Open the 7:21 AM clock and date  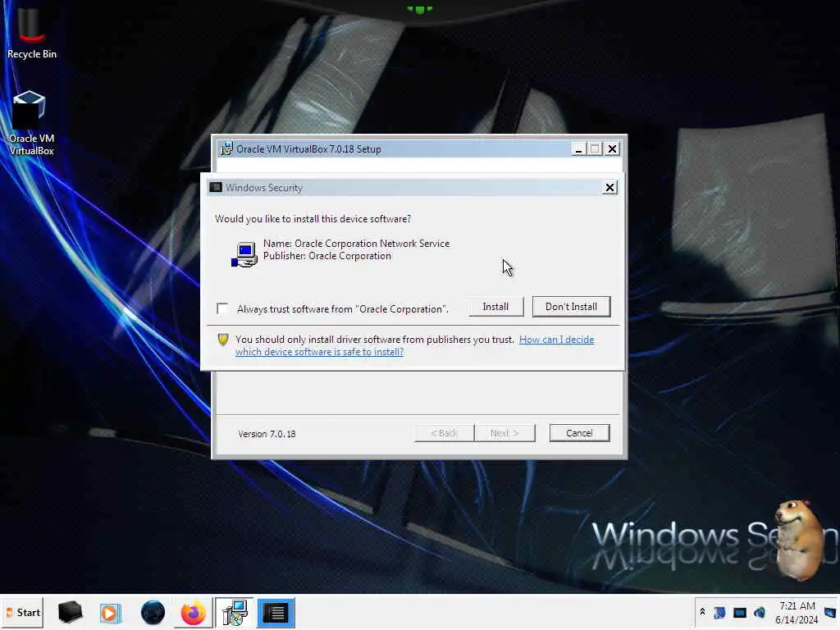[797, 613]
